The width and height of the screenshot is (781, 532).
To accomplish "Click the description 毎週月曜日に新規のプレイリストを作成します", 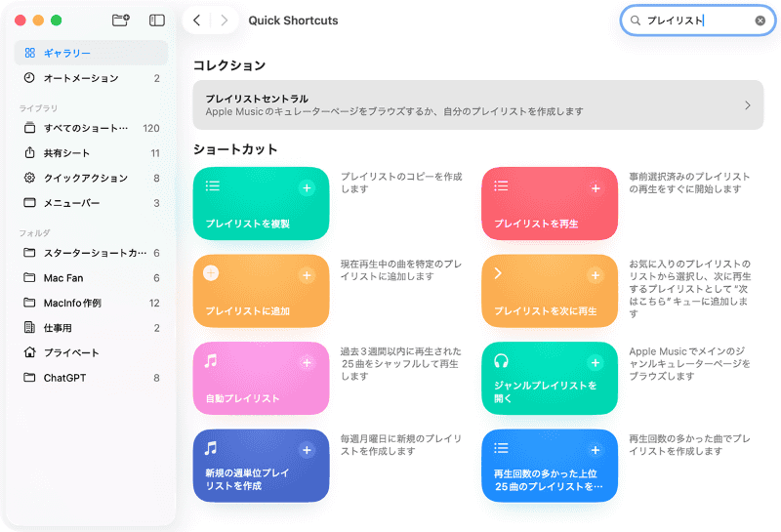I will (x=401, y=445).
